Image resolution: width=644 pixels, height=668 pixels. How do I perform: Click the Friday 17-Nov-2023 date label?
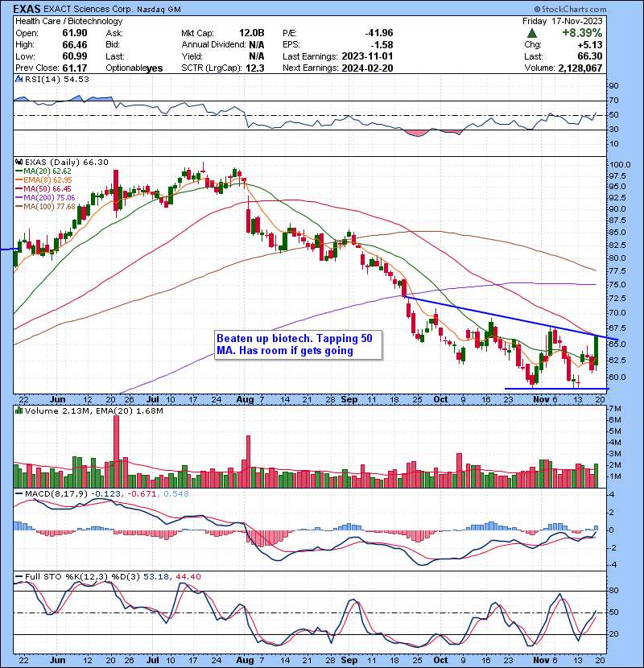(562, 21)
